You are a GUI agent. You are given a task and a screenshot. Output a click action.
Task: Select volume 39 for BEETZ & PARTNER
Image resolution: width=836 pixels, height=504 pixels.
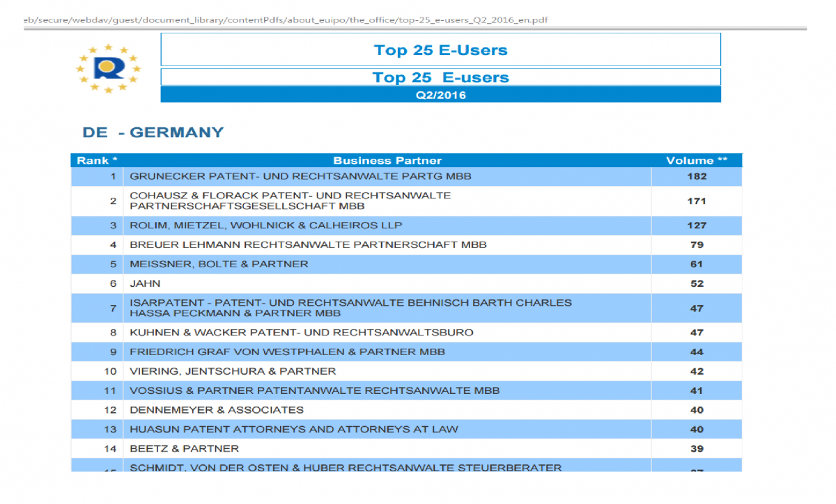[697, 448]
